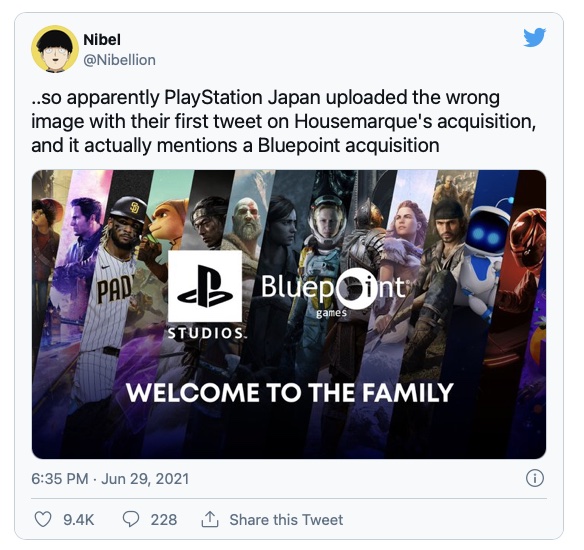Open replies via speech bubble icon

131,519
